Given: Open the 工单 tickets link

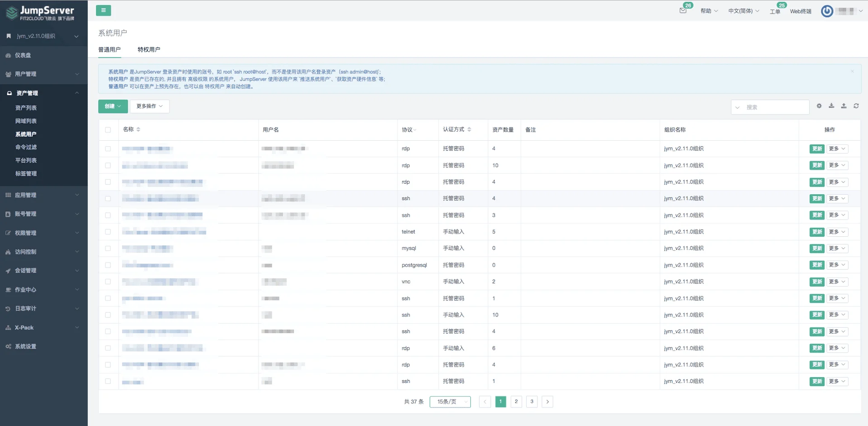Looking at the screenshot, I should coord(775,11).
